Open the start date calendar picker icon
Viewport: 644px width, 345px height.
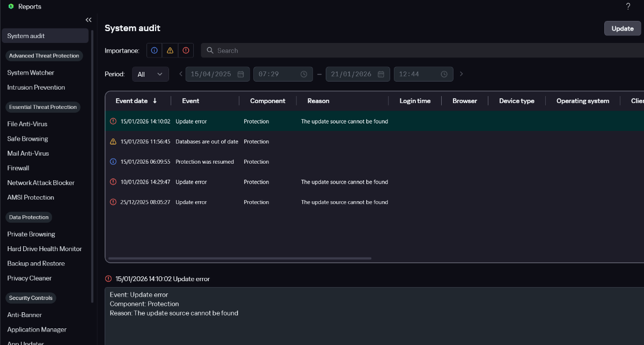pos(240,74)
